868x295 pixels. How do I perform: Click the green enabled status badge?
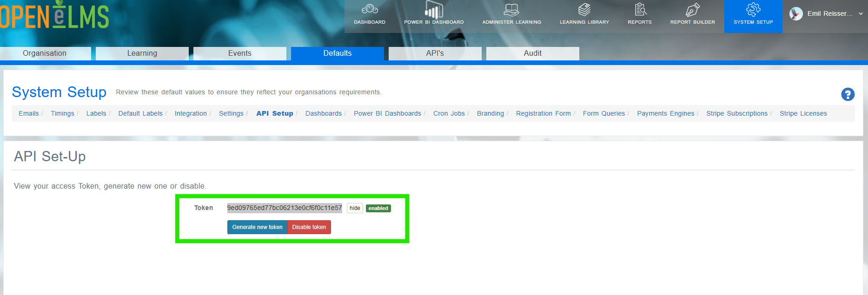pos(378,208)
